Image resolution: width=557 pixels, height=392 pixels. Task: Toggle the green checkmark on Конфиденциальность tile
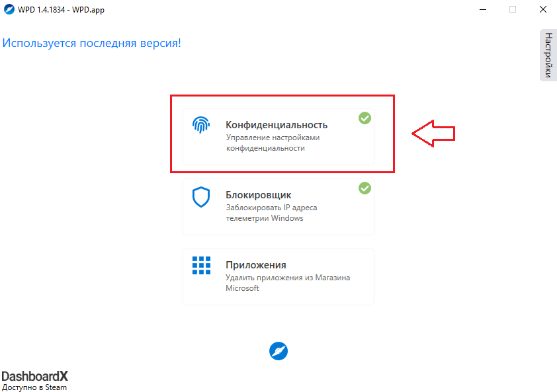364,118
